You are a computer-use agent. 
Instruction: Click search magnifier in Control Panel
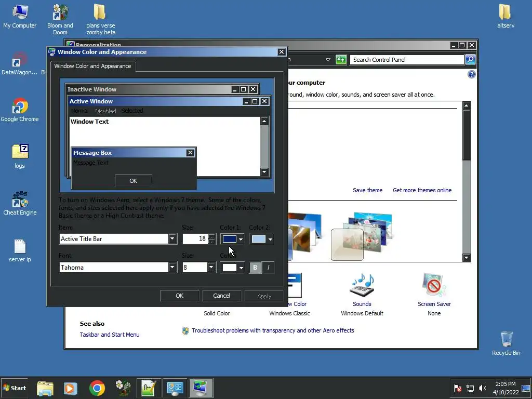(470, 60)
